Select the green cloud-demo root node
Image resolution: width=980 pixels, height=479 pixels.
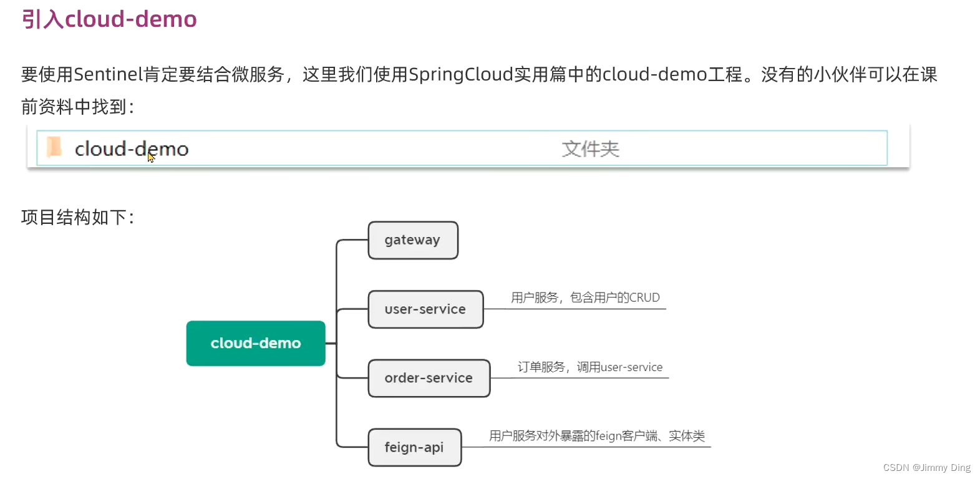[256, 343]
